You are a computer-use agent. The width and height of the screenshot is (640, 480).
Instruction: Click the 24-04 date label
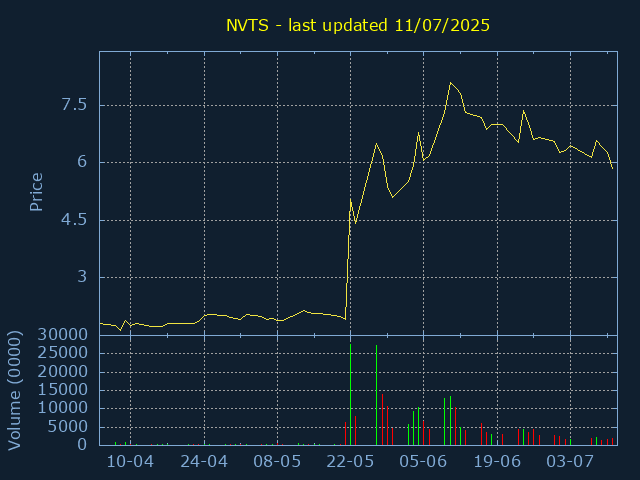(x=204, y=462)
